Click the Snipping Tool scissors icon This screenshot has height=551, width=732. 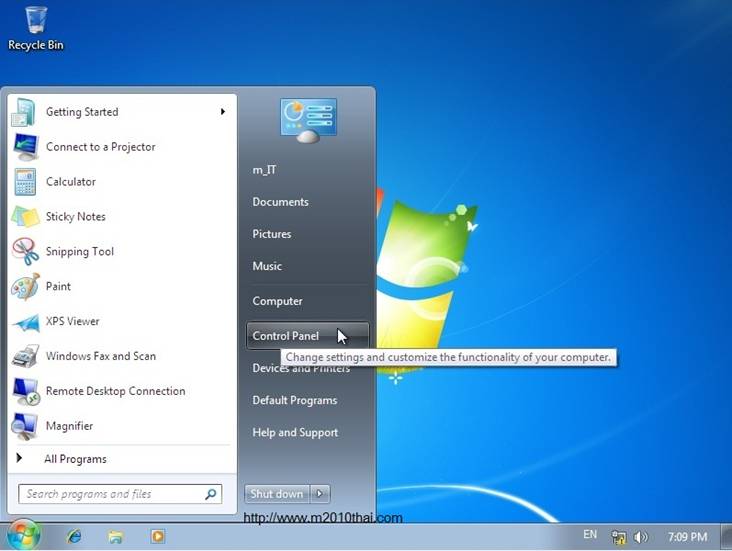click(x=25, y=251)
